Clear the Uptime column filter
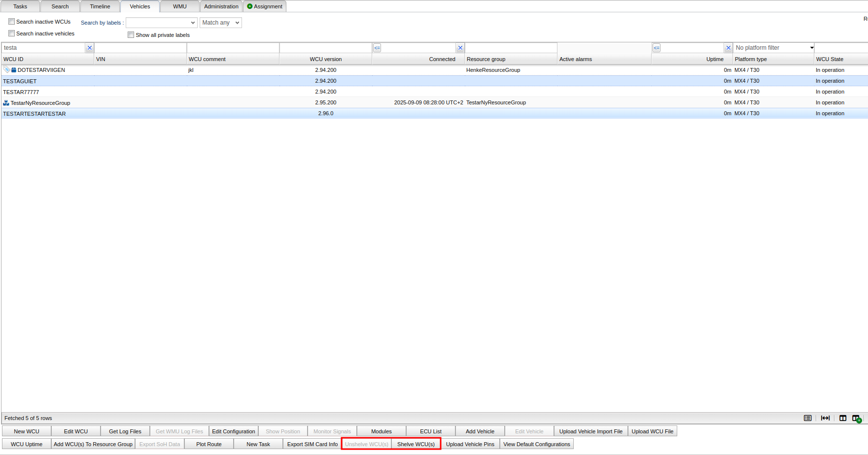 pos(728,48)
